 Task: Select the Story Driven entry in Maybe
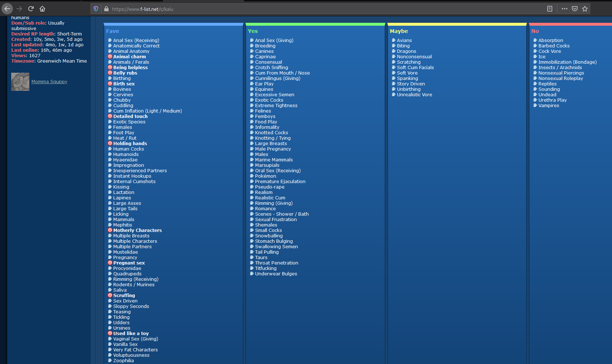(411, 84)
